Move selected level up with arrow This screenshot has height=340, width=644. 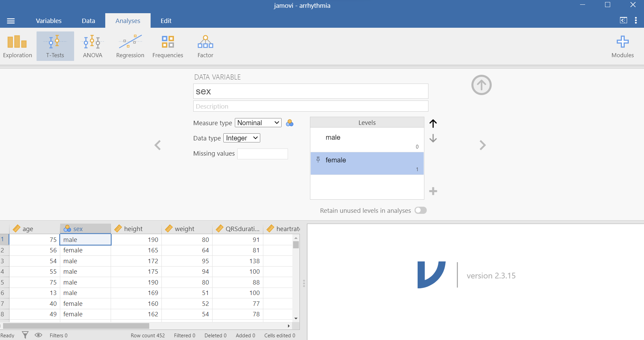[x=433, y=123]
